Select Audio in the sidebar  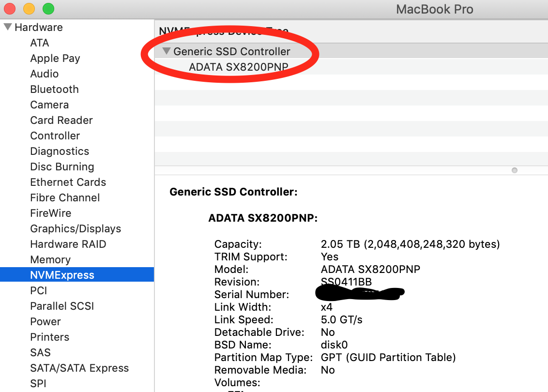click(x=45, y=74)
